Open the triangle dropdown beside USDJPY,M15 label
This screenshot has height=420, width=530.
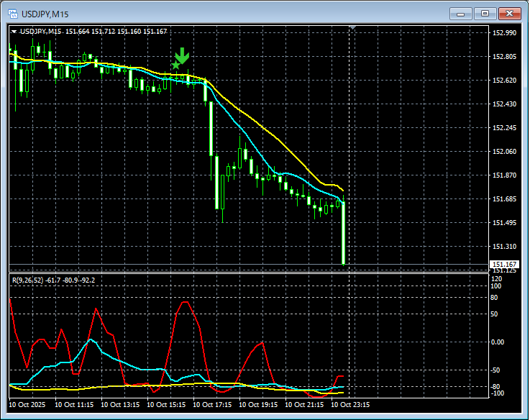point(14,31)
